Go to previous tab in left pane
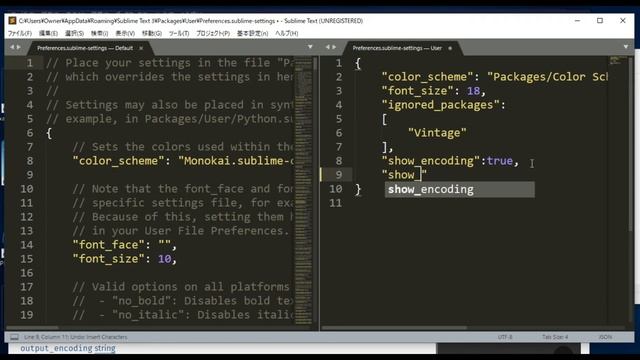This screenshot has width=640, height=360. (12, 47)
